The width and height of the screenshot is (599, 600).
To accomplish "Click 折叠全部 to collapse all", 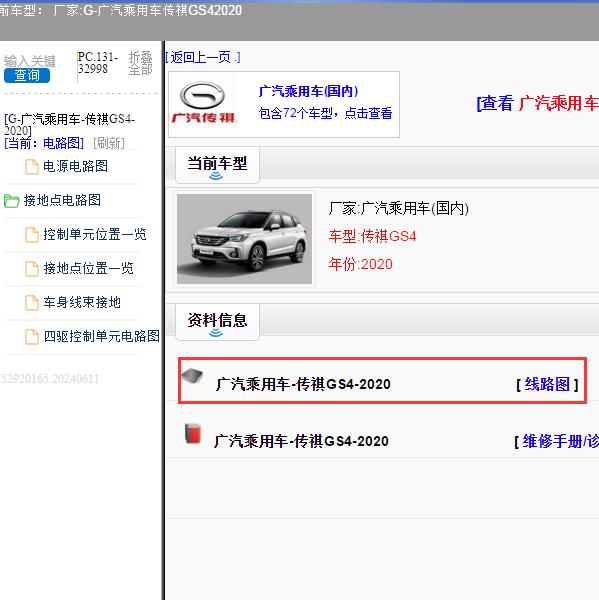I will tap(140, 63).
